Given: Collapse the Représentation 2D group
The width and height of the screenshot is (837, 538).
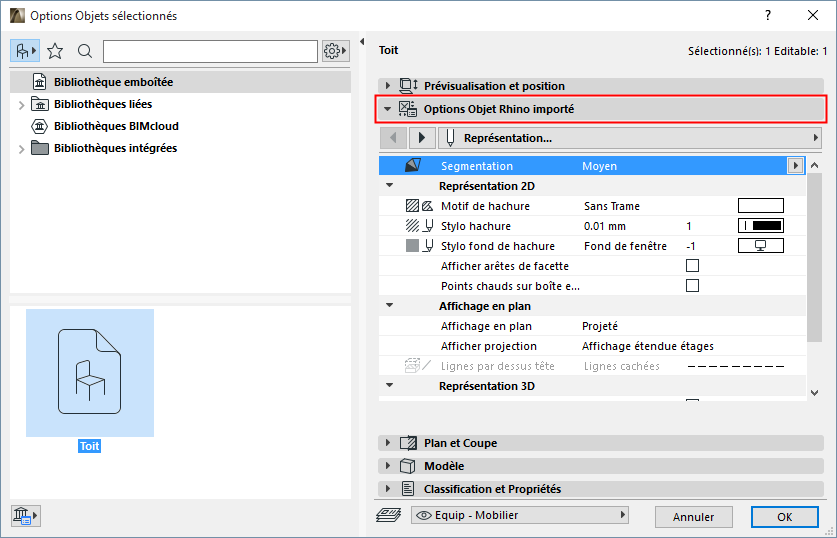Looking at the screenshot, I should tap(390, 185).
